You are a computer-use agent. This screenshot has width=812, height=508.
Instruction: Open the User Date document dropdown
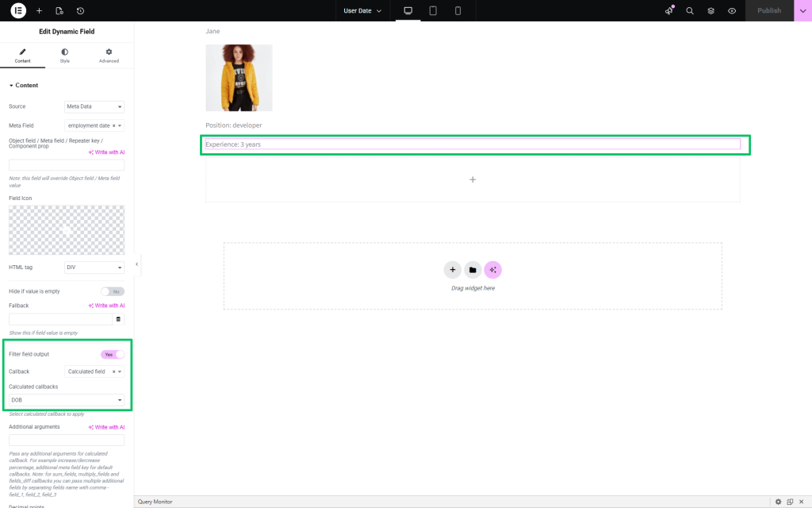[x=362, y=10]
